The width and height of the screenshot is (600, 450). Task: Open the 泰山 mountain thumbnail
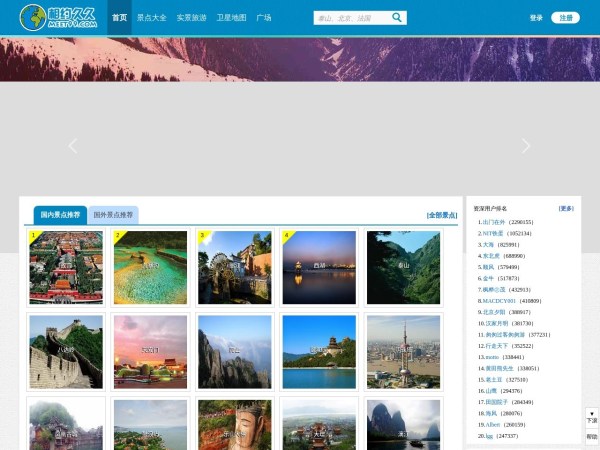(403, 267)
